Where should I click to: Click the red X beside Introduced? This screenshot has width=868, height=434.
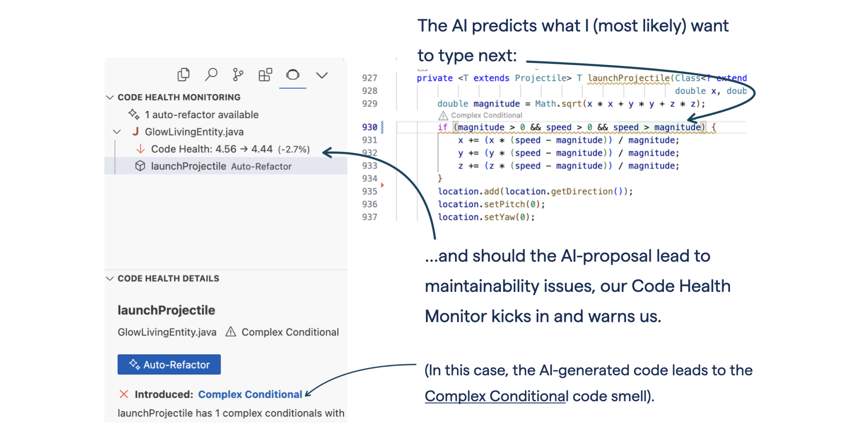point(124,394)
